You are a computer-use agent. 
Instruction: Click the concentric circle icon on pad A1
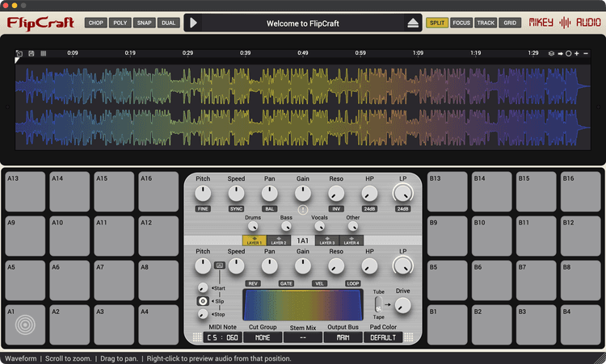click(25, 324)
